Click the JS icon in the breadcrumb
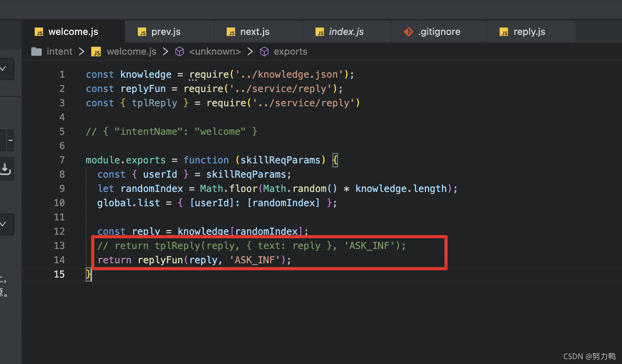 [x=96, y=52]
